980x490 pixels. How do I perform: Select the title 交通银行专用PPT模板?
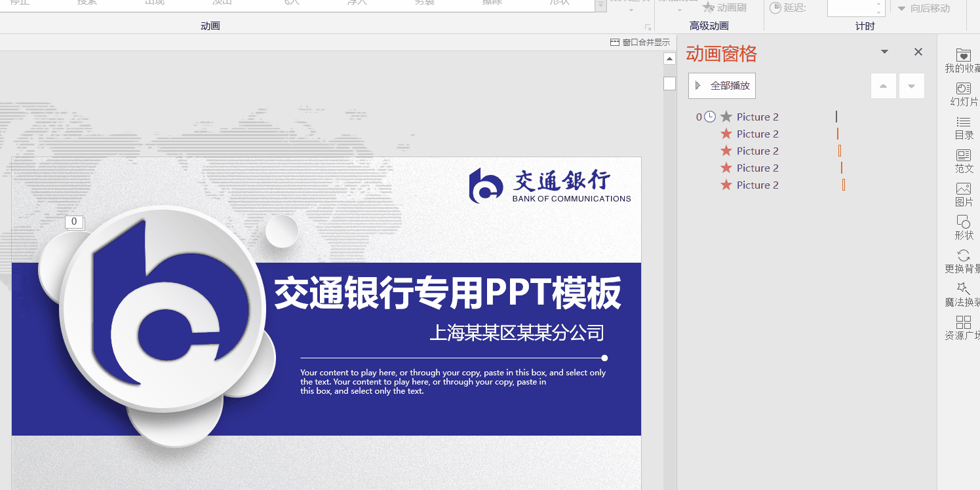(x=448, y=293)
